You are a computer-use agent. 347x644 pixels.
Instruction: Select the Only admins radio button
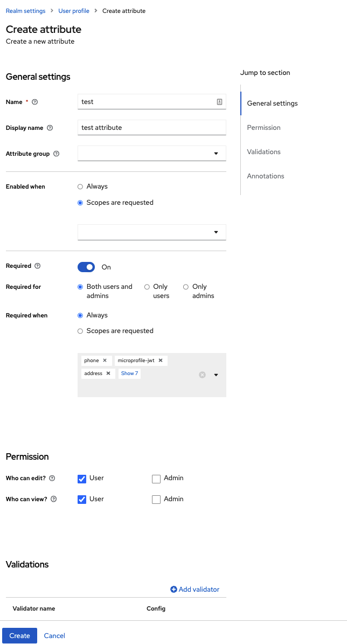coord(185,287)
